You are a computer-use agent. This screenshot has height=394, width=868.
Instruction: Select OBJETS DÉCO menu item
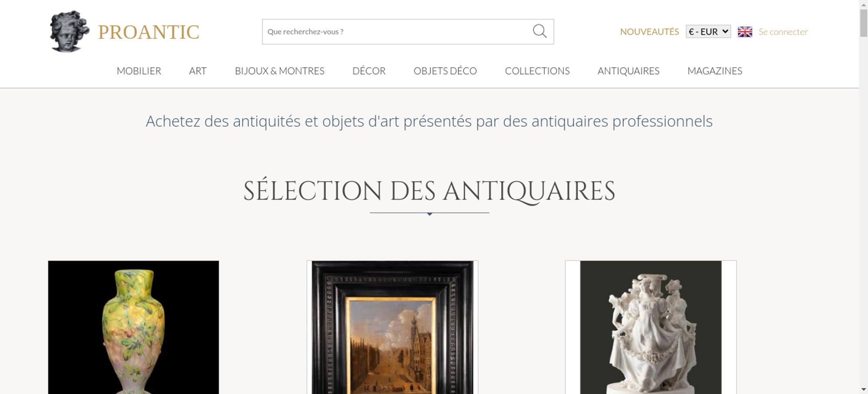[445, 71]
